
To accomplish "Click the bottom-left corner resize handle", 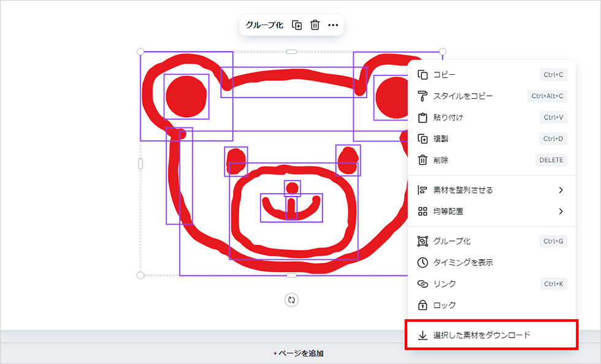I will [x=140, y=276].
